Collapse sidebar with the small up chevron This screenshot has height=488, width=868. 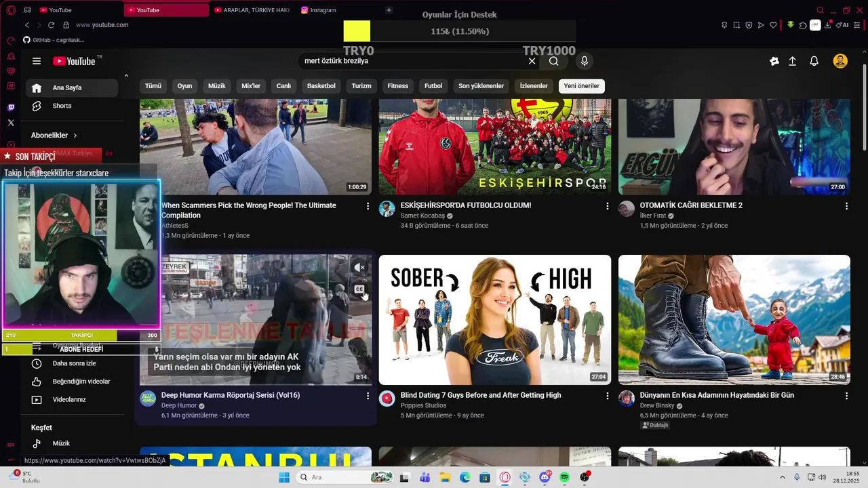[126, 76]
